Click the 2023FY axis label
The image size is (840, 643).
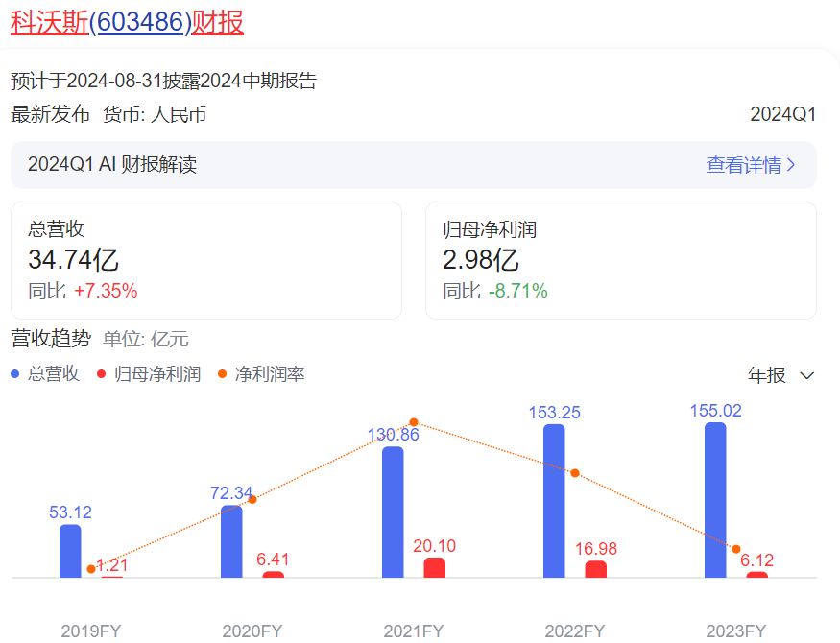coord(736,631)
